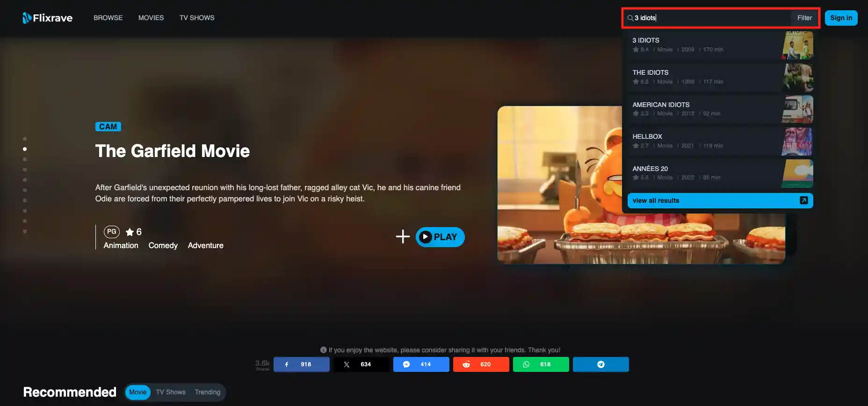The width and height of the screenshot is (868, 406).
Task: Click the Sign in button
Action: [x=841, y=18]
